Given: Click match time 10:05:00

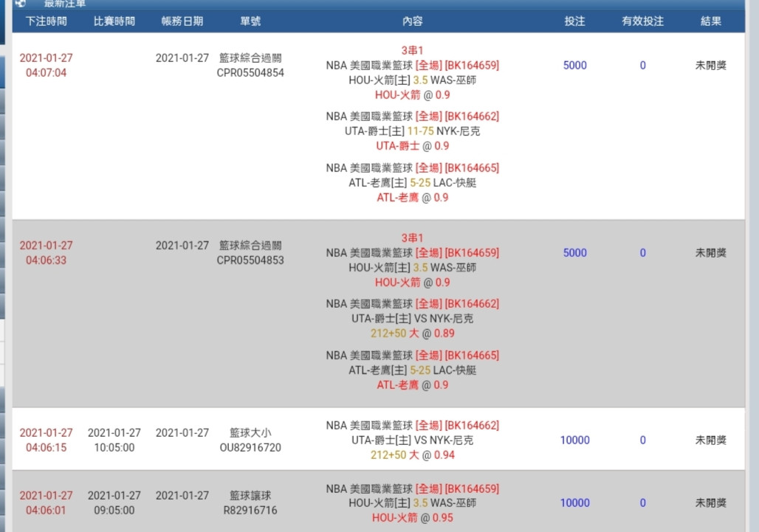Looking at the screenshot, I should coord(114,448).
